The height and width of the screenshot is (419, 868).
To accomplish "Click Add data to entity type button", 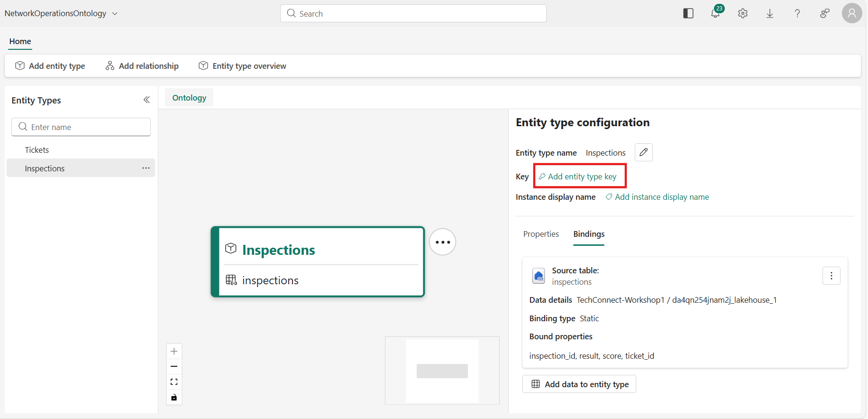I will (579, 384).
